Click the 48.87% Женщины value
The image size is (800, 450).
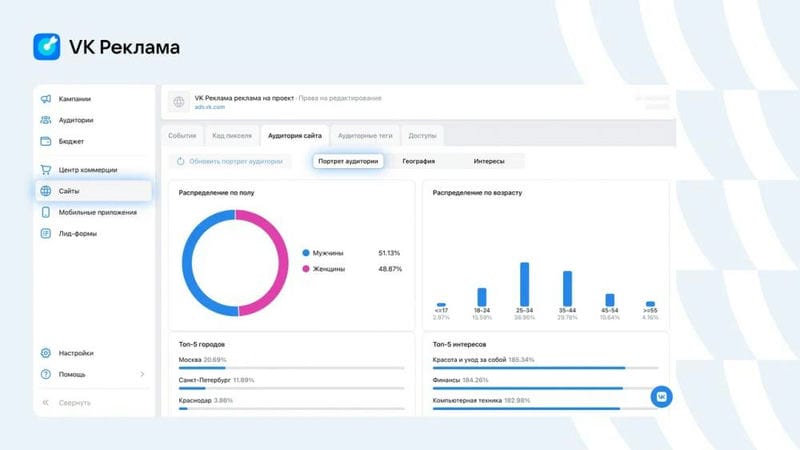pyautogui.click(x=390, y=269)
